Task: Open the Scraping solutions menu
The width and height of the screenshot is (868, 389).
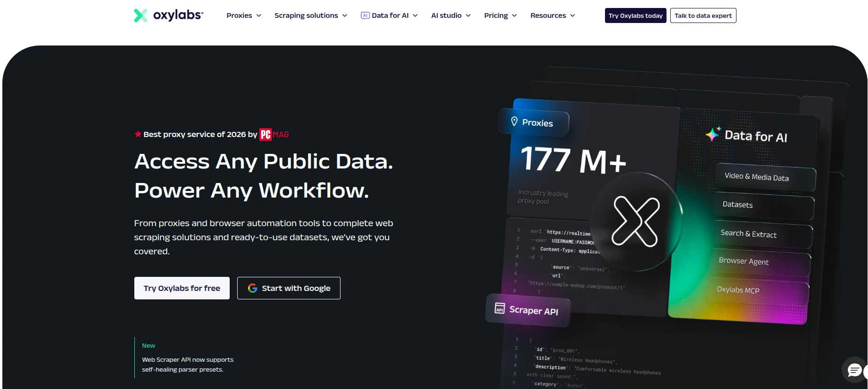Action: click(x=311, y=15)
